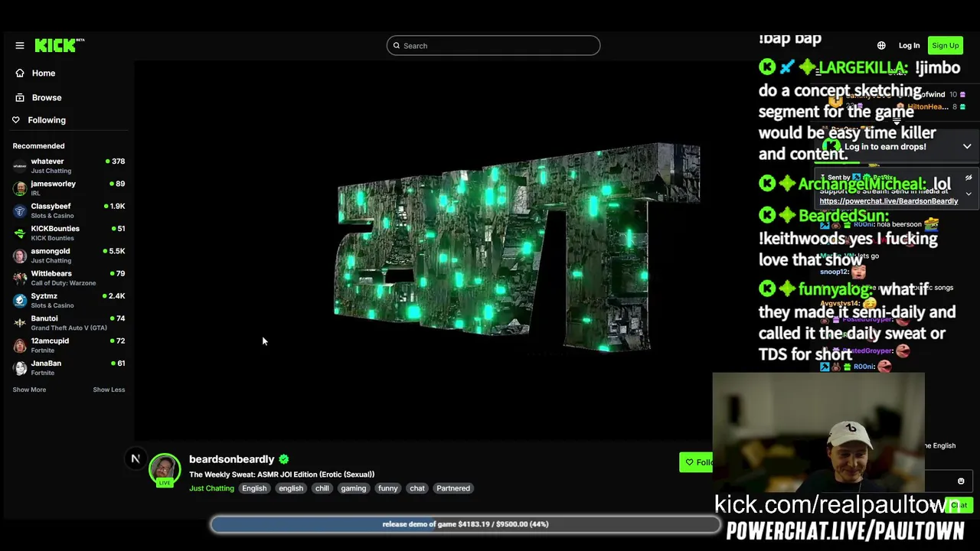Viewport: 980px width, 551px height.
Task: Open whatever channel in Recommended
Action: [69, 166]
